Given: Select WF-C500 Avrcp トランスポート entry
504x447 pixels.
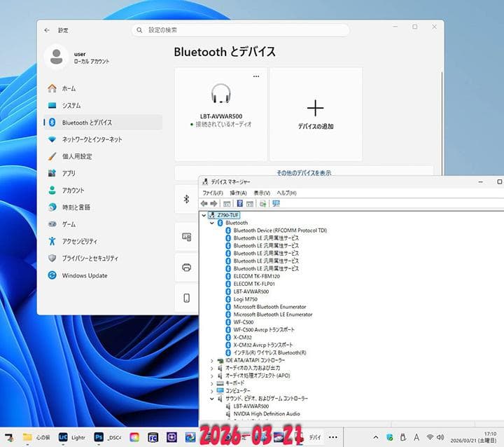Looking at the screenshot, I should click(264, 330).
